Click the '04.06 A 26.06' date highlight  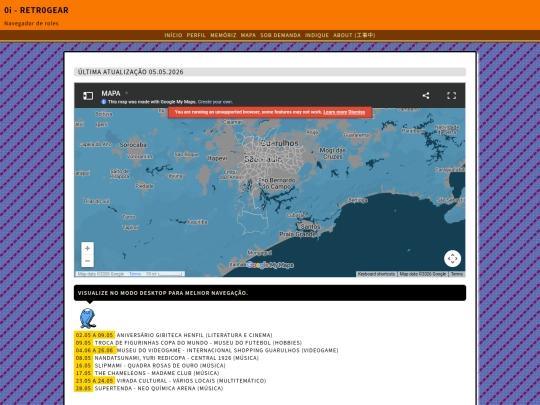(x=95, y=350)
